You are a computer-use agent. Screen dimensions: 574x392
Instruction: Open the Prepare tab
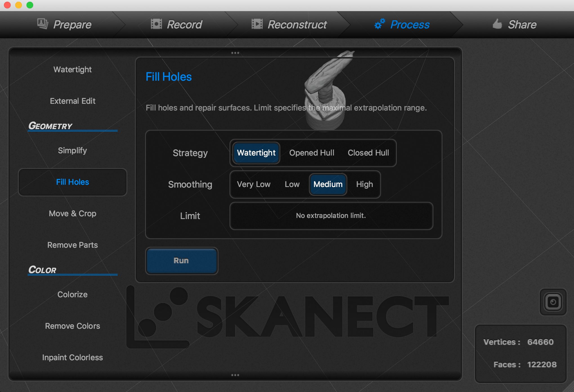point(64,24)
